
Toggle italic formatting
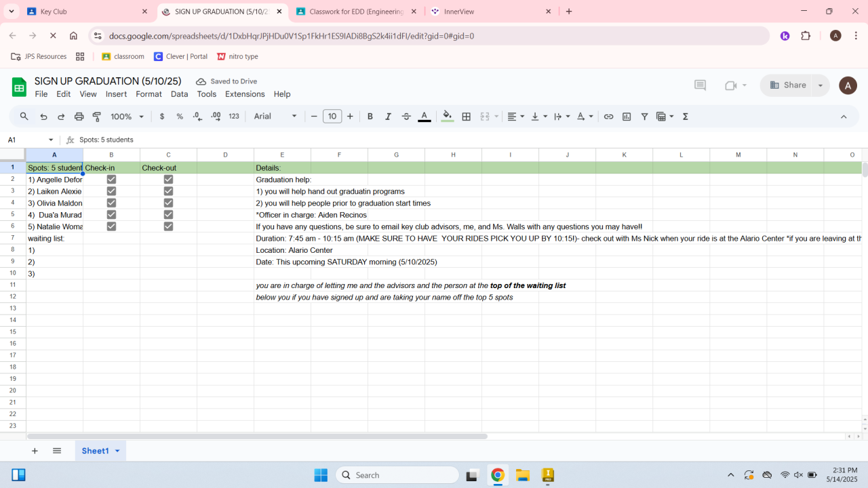coord(388,117)
